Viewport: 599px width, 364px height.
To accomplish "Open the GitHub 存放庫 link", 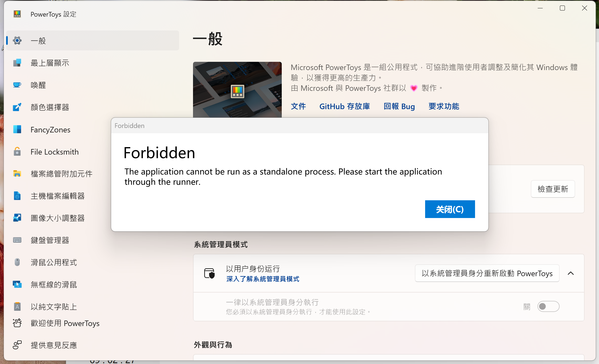I will 344,106.
